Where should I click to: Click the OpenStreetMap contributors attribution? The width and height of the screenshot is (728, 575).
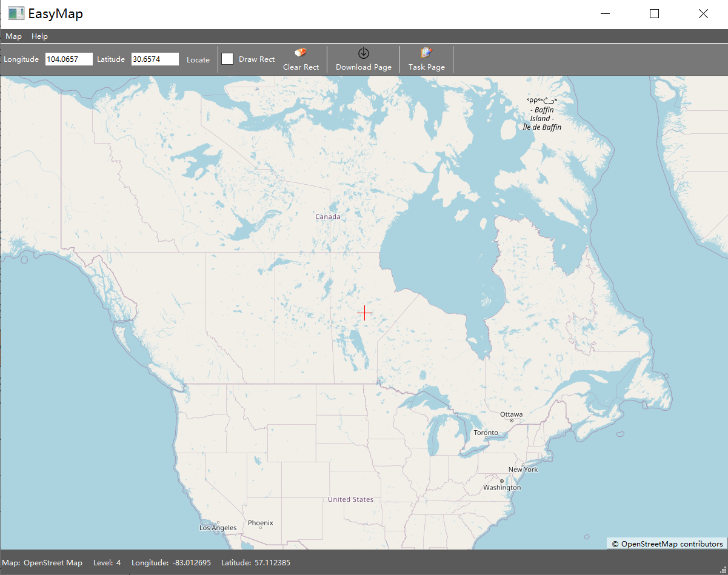667,543
